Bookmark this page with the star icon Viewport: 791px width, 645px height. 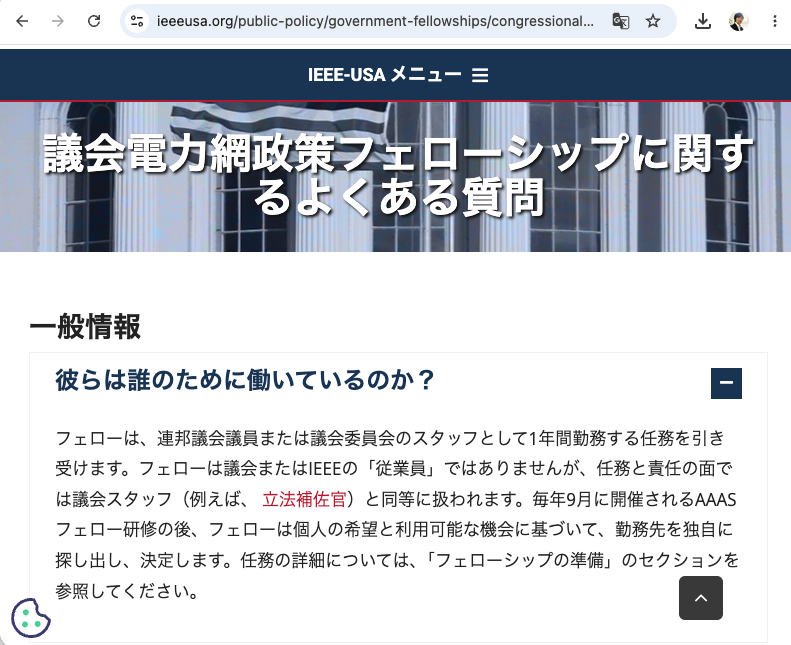653,21
